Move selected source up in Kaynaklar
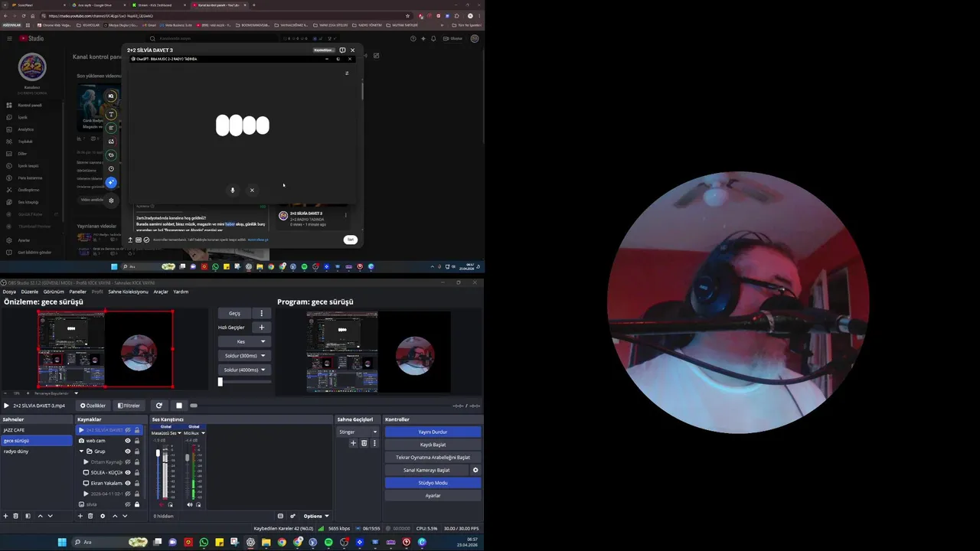 tap(115, 516)
